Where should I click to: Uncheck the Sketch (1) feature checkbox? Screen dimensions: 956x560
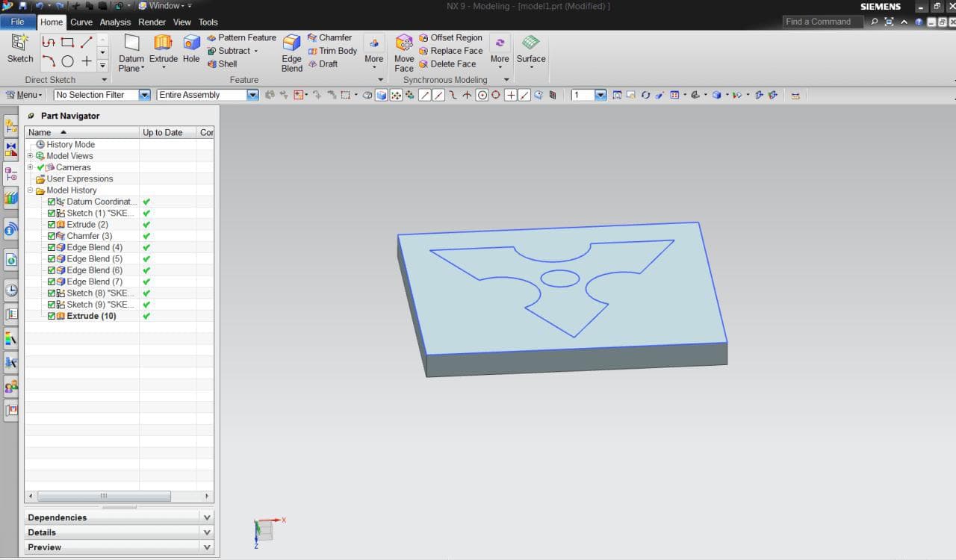(52, 214)
